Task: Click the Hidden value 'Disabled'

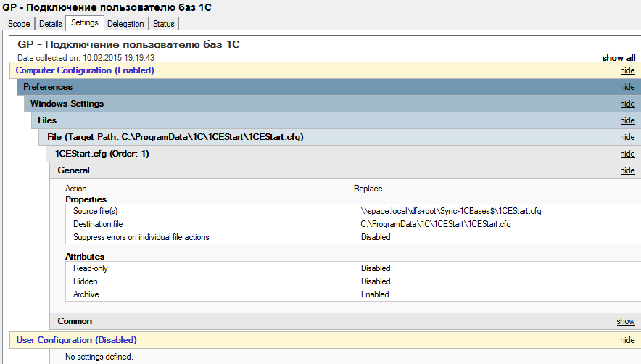Action: click(376, 281)
